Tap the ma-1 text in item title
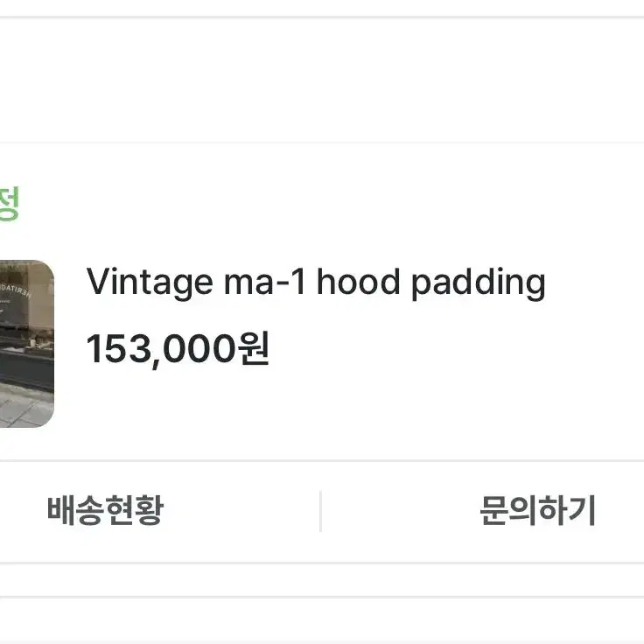The width and height of the screenshot is (644, 644). (x=264, y=283)
